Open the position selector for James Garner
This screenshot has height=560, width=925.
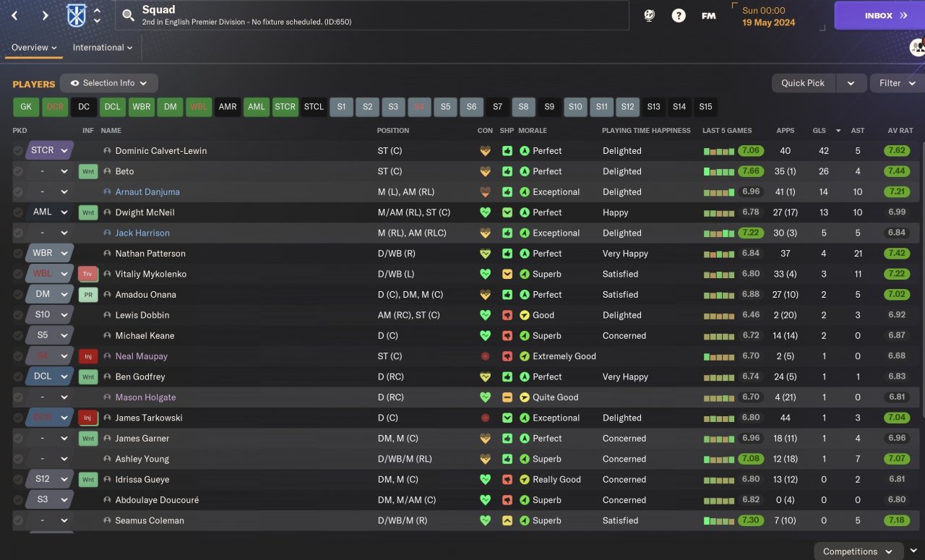(50, 438)
